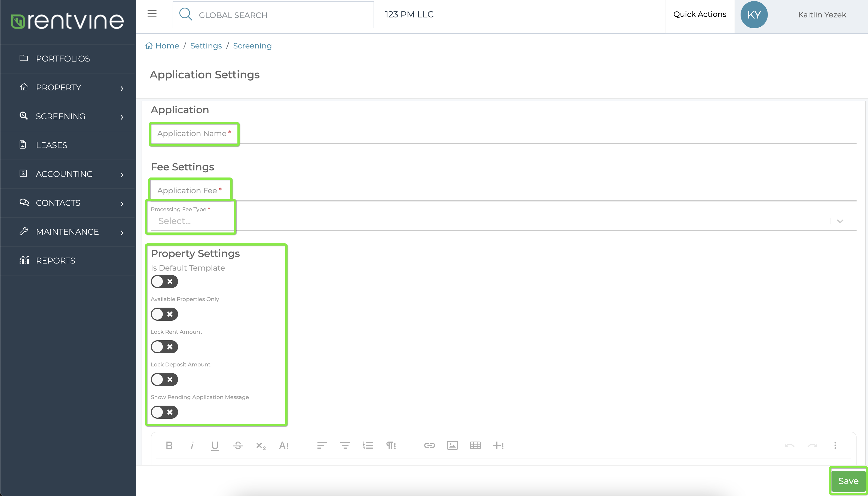Open the font size options icon
868x496 pixels.
[x=284, y=446]
